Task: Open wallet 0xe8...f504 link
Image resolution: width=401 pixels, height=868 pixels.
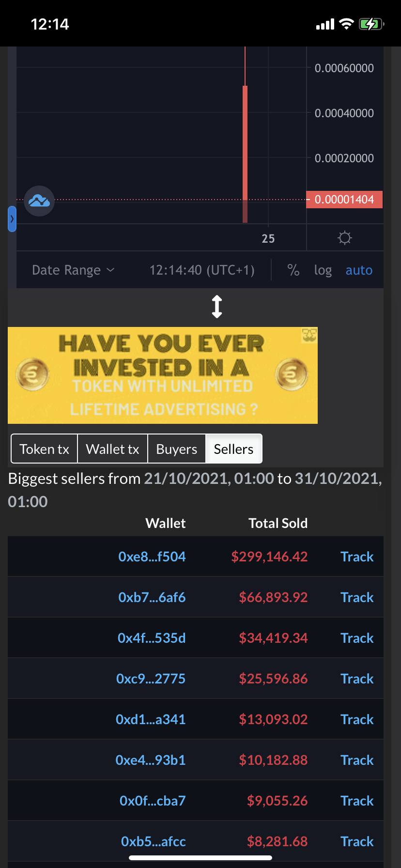Action: (152, 557)
